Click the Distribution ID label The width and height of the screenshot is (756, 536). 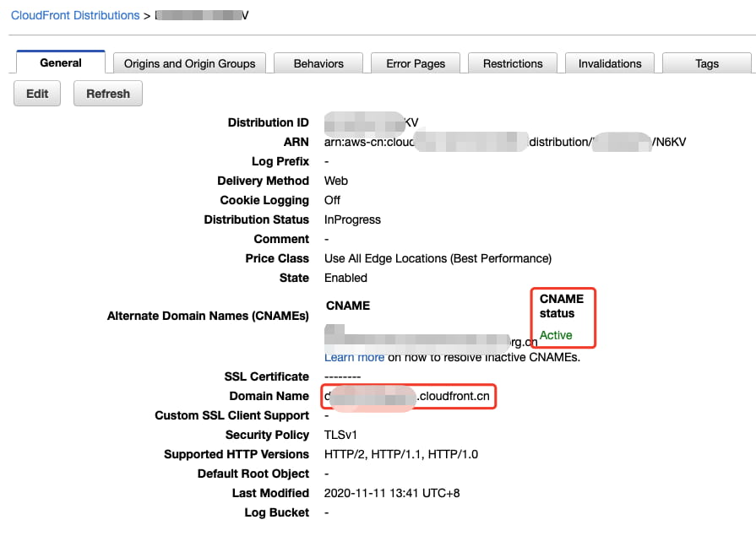[268, 122]
